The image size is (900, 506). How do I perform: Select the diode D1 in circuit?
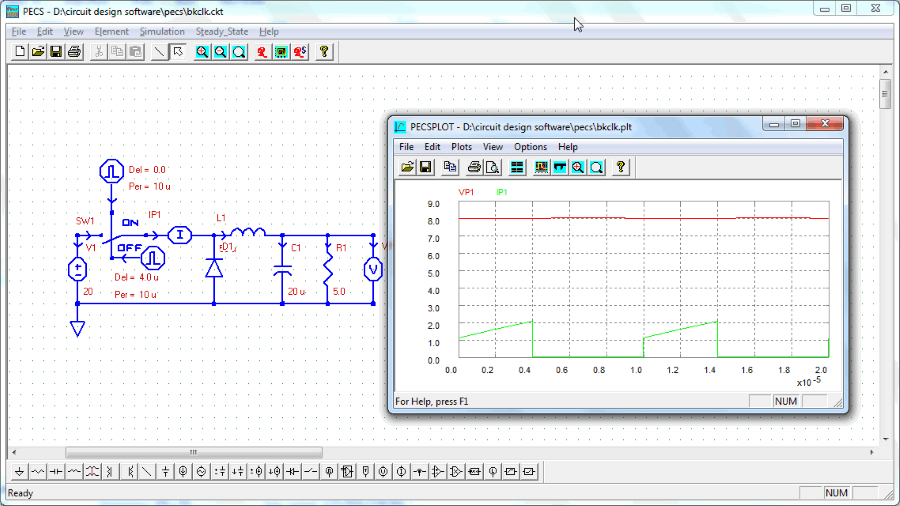click(214, 268)
